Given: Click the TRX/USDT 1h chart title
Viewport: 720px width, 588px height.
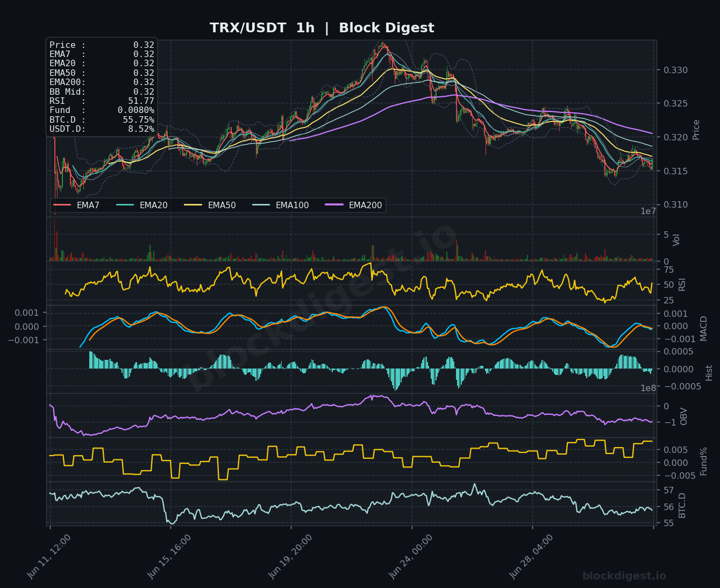Looking at the screenshot, I should 322,28.
